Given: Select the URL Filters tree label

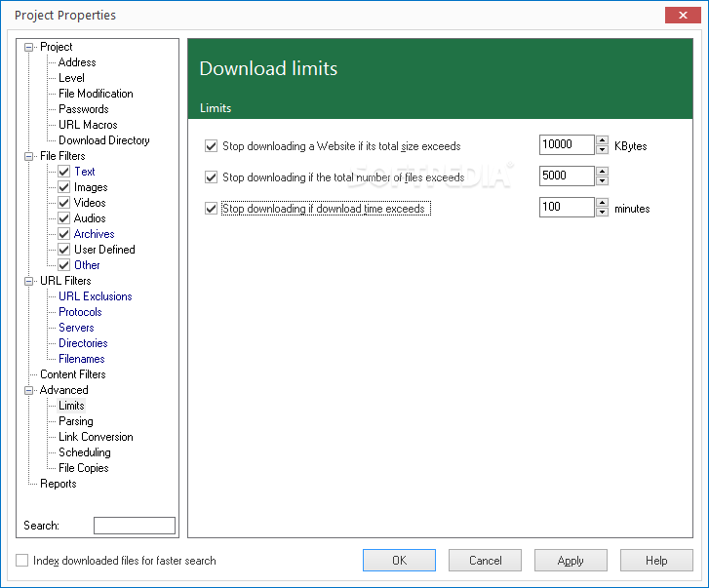Looking at the screenshot, I should pyautogui.click(x=65, y=281).
